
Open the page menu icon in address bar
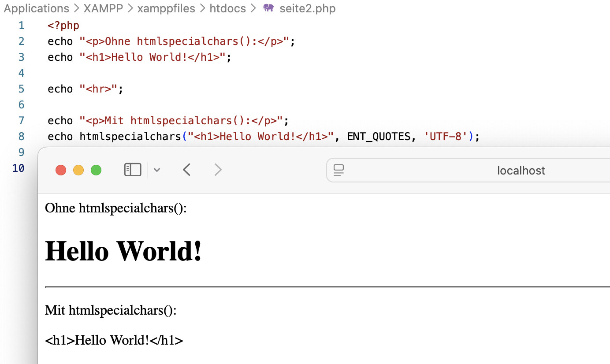pyautogui.click(x=338, y=170)
